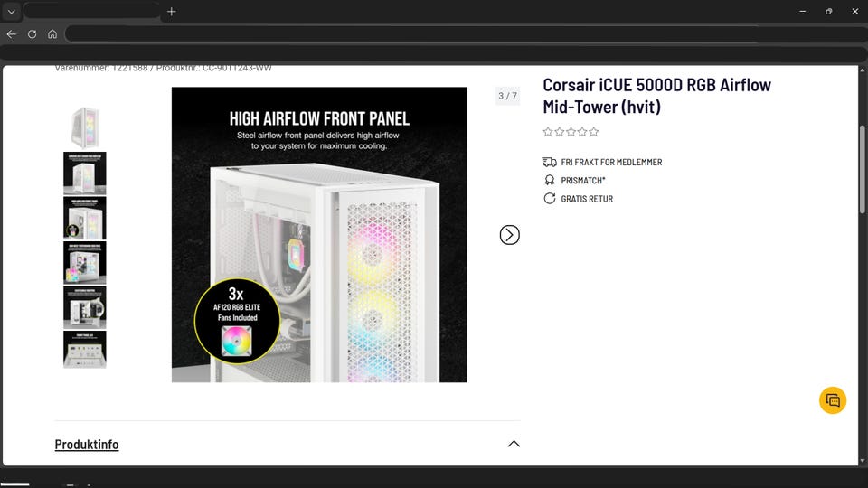Select the front panel I/O thumbnail

point(85,350)
